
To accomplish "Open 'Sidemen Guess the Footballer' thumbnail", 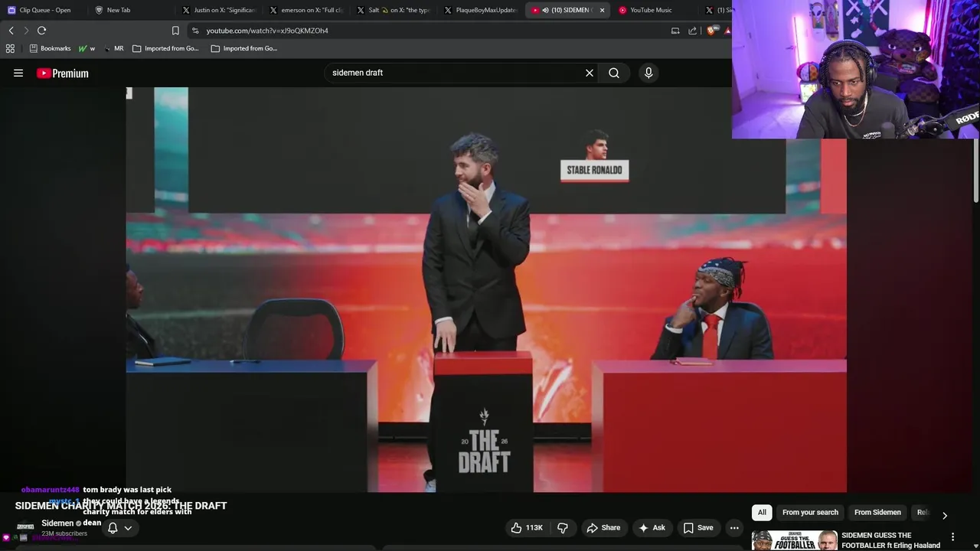I will (x=794, y=540).
